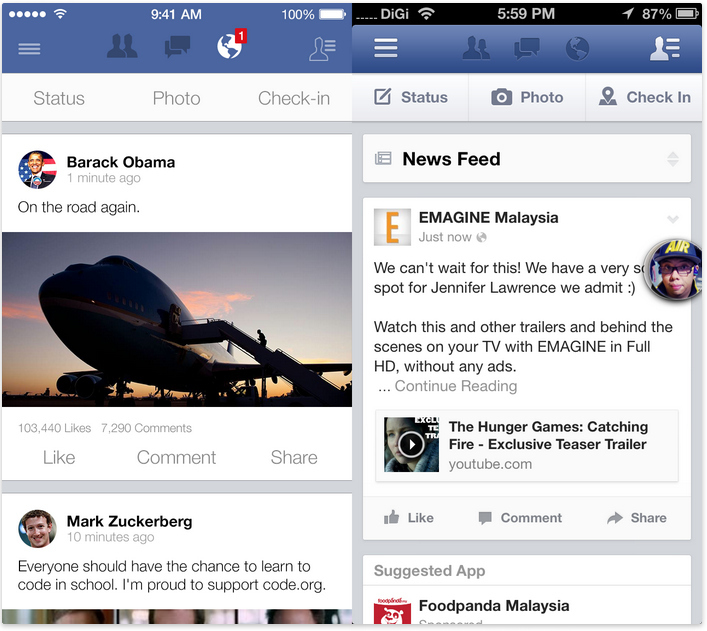This screenshot has width=707, height=631.
Task: Share the EMAGINE Malaysia post
Action: (x=637, y=518)
